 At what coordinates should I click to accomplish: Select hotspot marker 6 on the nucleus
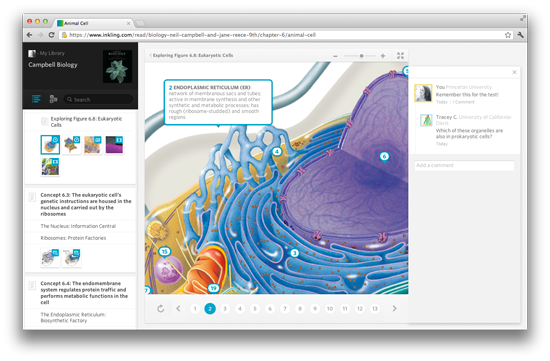tap(384, 156)
